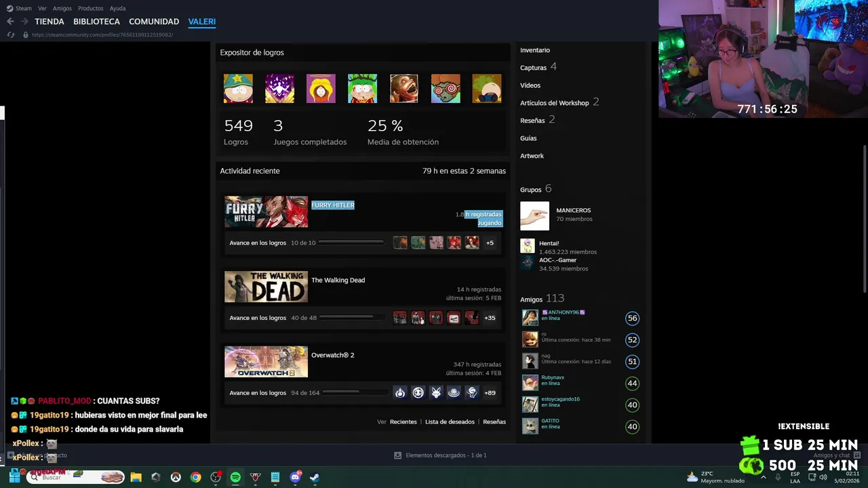Image resolution: width=868 pixels, height=488 pixels.
Task: Open the Windows Start menu
Action: [14, 477]
